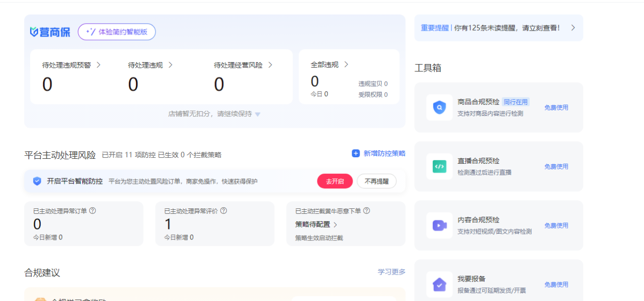Click the 营商保 shield logo

click(34, 32)
